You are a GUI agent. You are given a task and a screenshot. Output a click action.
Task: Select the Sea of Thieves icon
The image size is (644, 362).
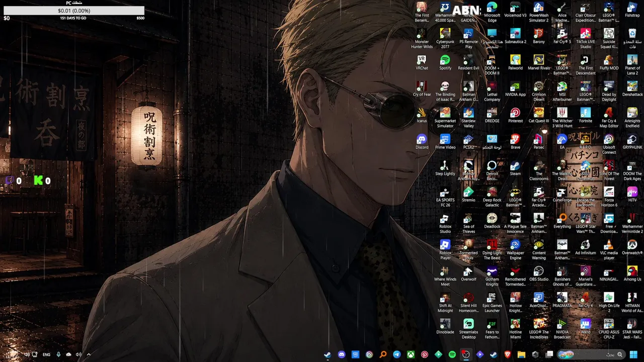468,224
